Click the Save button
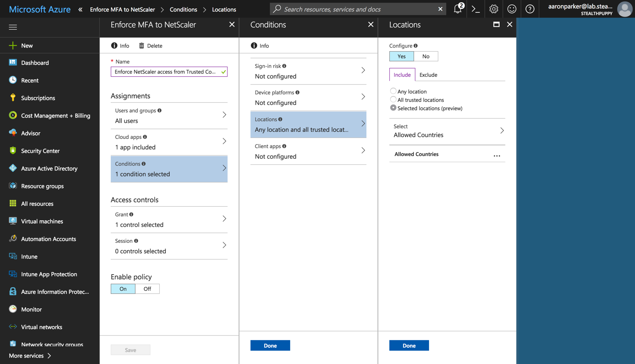 click(x=131, y=350)
